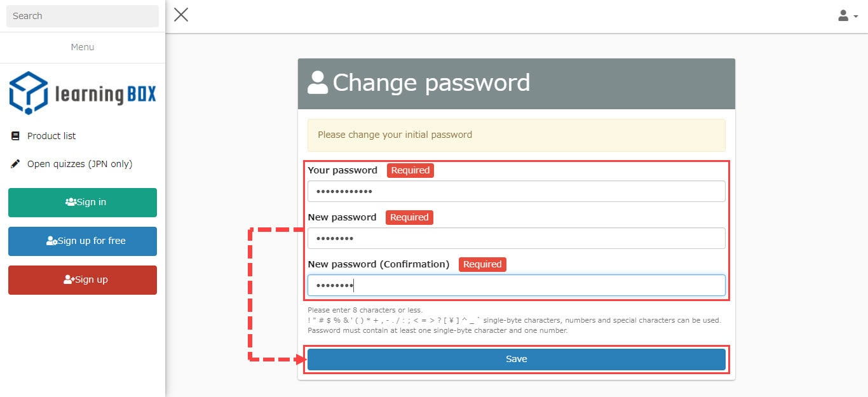Close the sidebar with the X icon
Screen dimensions: 868x397
181,15
